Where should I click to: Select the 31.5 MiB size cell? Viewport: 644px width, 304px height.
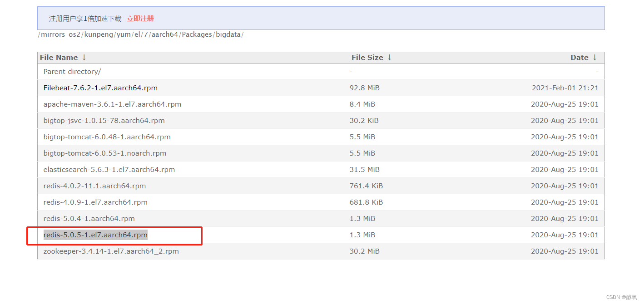[x=365, y=170]
